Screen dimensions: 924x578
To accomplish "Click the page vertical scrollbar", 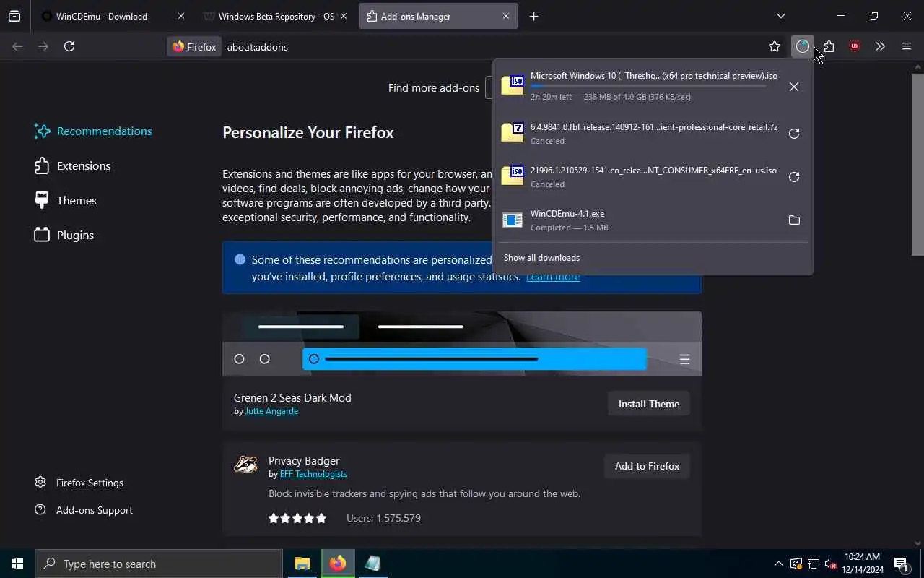I will 918,164.
